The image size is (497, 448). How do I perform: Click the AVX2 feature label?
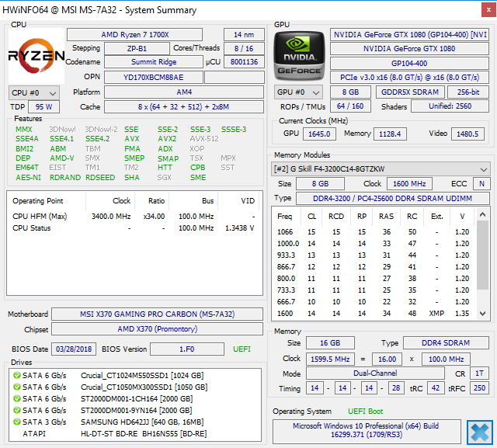pyautogui.click(x=168, y=139)
